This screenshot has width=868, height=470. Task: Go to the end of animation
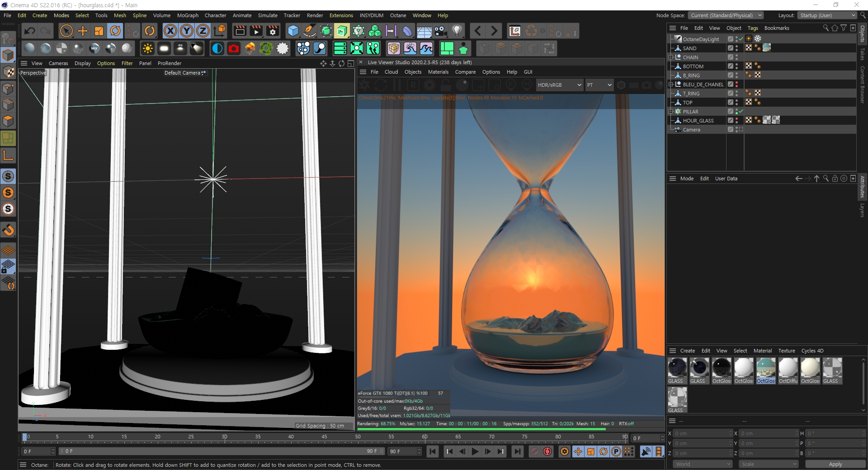[518, 451]
